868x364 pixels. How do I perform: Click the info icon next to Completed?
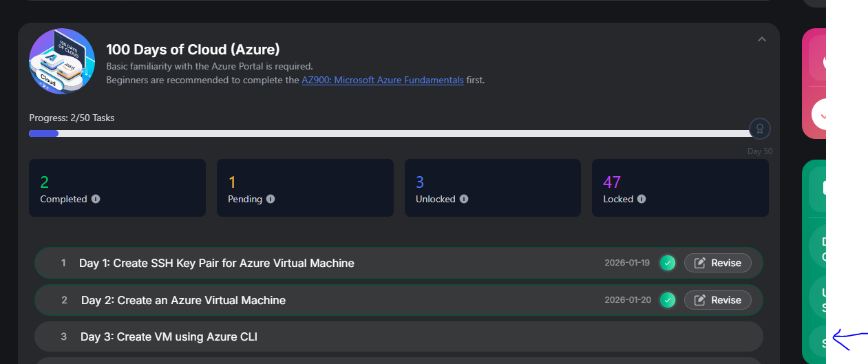tap(96, 199)
